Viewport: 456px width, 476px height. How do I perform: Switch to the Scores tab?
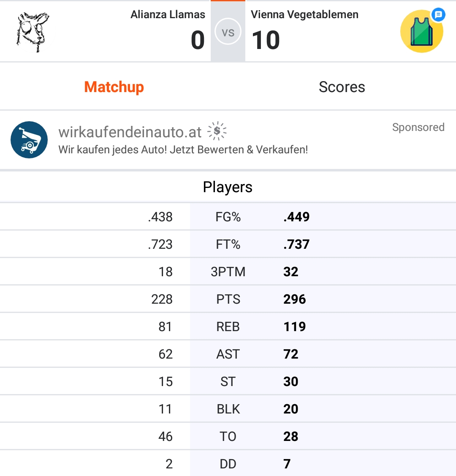coord(342,87)
